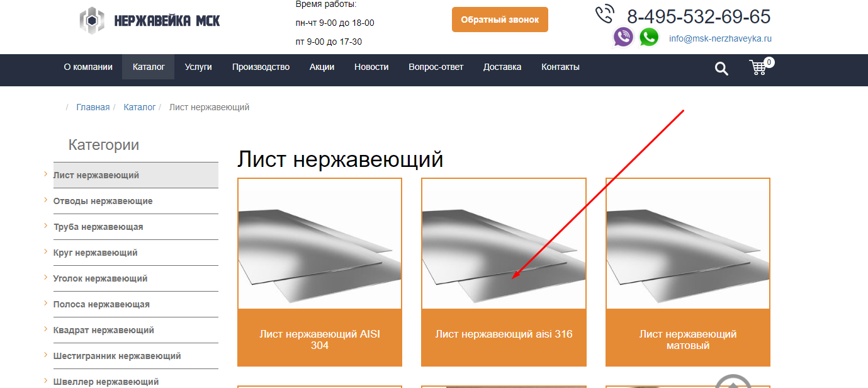Open the Производство menu item
The height and width of the screenshot is (388, 868).
(x=261, y=67)
